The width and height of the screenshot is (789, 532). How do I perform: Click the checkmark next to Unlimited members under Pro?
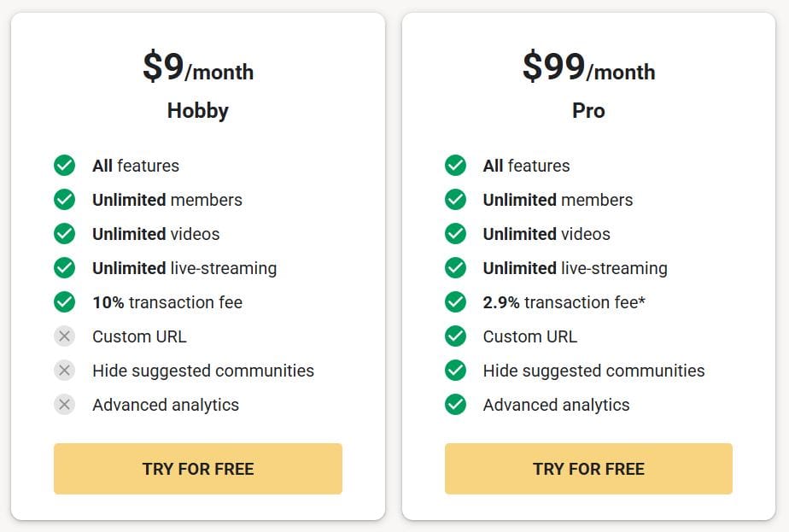(455, 200)
